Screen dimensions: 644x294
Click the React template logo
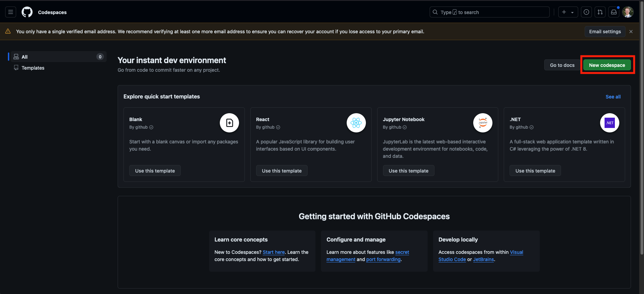(x=356, y=123)
